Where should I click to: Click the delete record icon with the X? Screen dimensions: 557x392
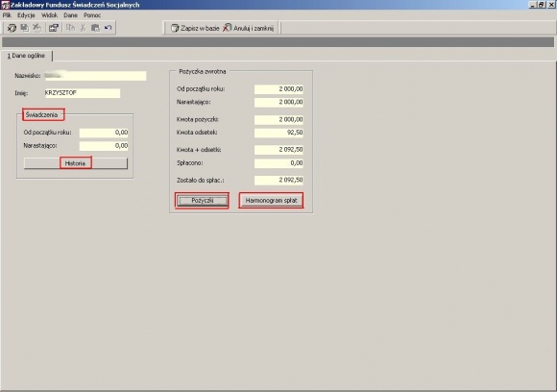(36, 28)
